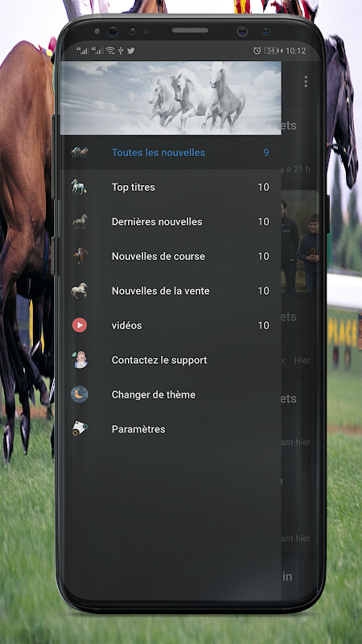Screen dimensions: 362x644
Task: Open the vidéos section
Action: (x=171, y=325)
